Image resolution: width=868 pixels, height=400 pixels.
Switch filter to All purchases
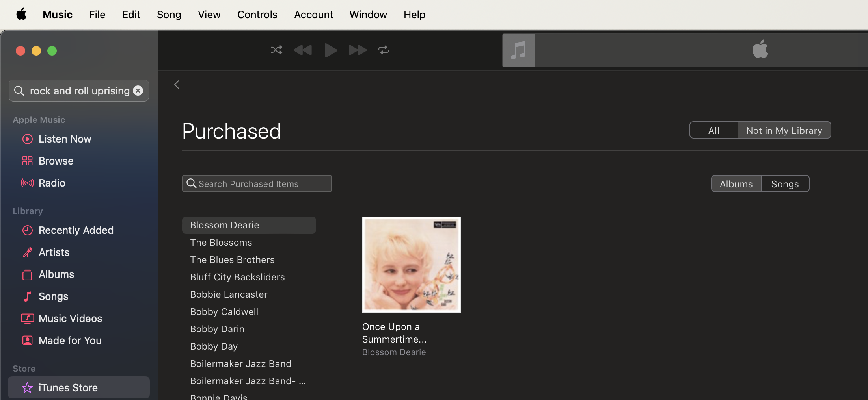tap(713, 130)
